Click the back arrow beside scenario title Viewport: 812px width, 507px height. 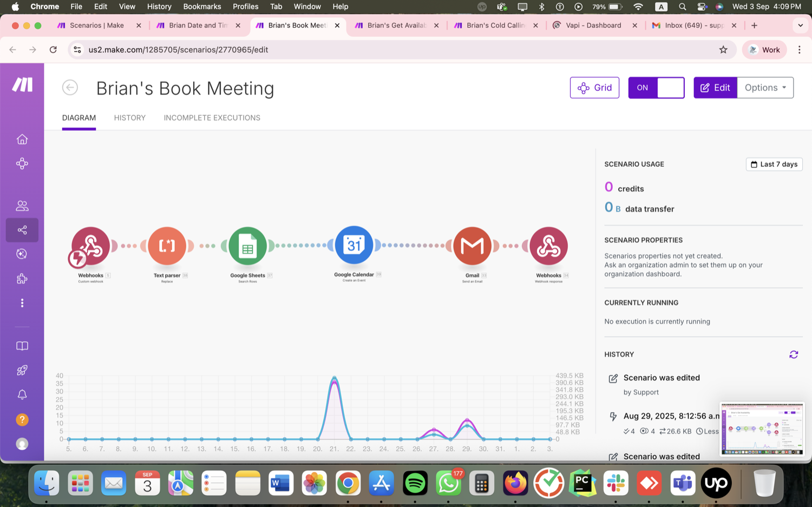[x=70, y=88]
